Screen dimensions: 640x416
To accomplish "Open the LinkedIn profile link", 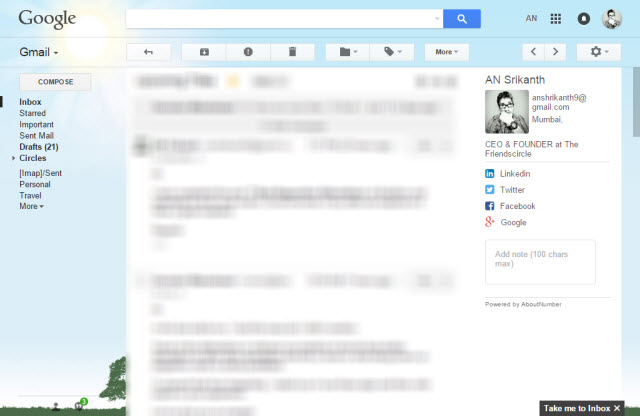I will tap(515, 174).
